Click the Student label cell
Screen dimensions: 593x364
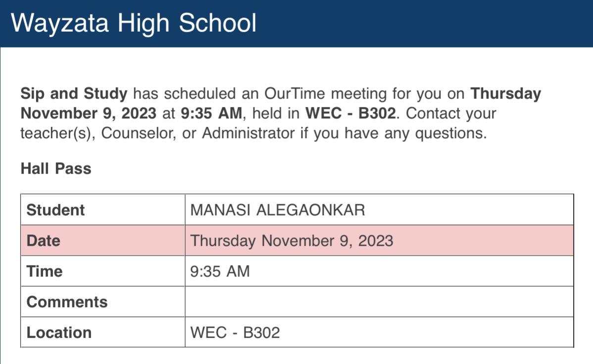point(55,210)
